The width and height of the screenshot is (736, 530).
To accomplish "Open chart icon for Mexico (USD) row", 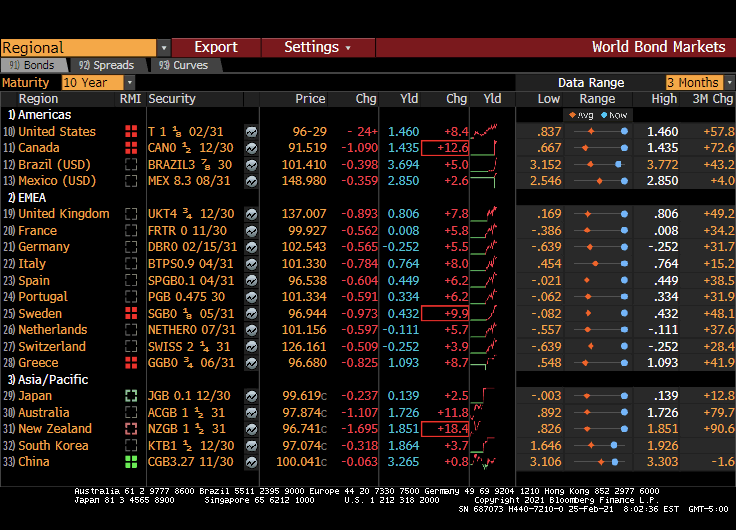I will pyautogui.click(x=252, y=181).
